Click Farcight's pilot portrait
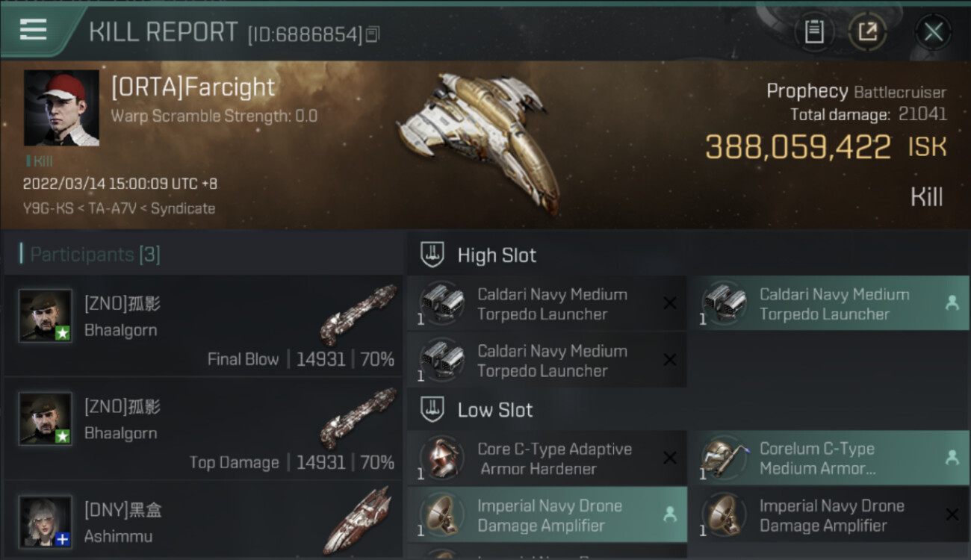Screen dimensions: 971x560 pyautogui.click(x=61, y=108)
